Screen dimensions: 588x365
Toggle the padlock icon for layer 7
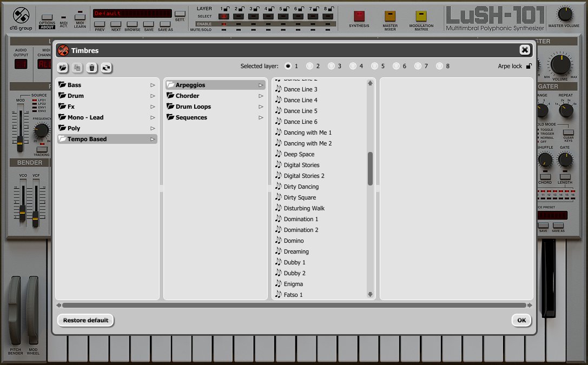point(316,8)
